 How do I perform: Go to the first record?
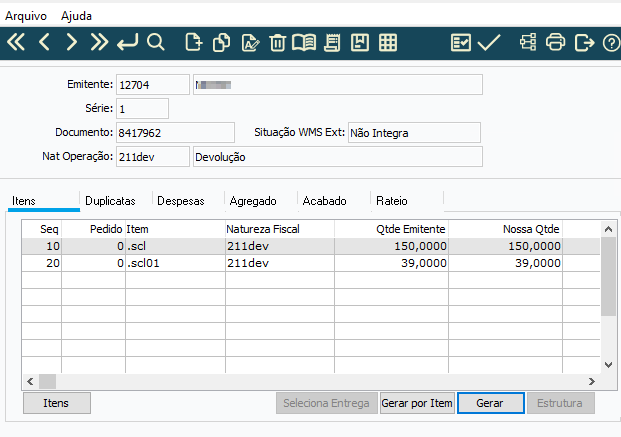click(x=16, y=42)
